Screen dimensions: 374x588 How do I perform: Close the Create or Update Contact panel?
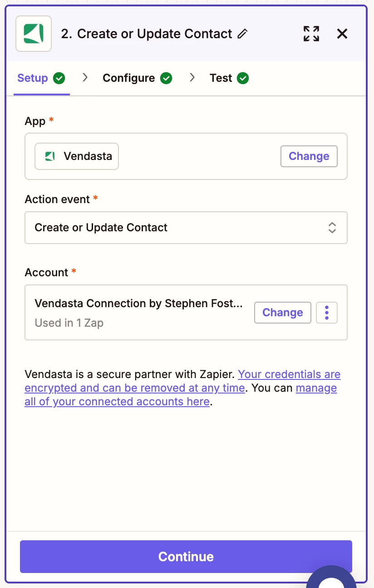[342, 34]
